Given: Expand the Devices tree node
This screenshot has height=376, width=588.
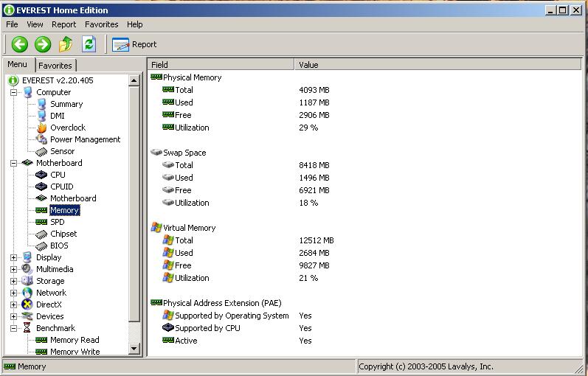Looking at the screenshot, I should coord(13,316).
